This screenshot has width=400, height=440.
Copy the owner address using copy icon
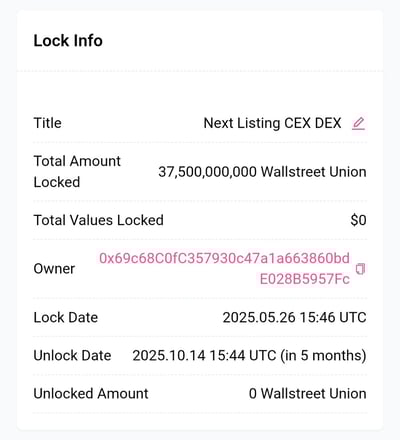pyautogui.click(x=360, y=269)
